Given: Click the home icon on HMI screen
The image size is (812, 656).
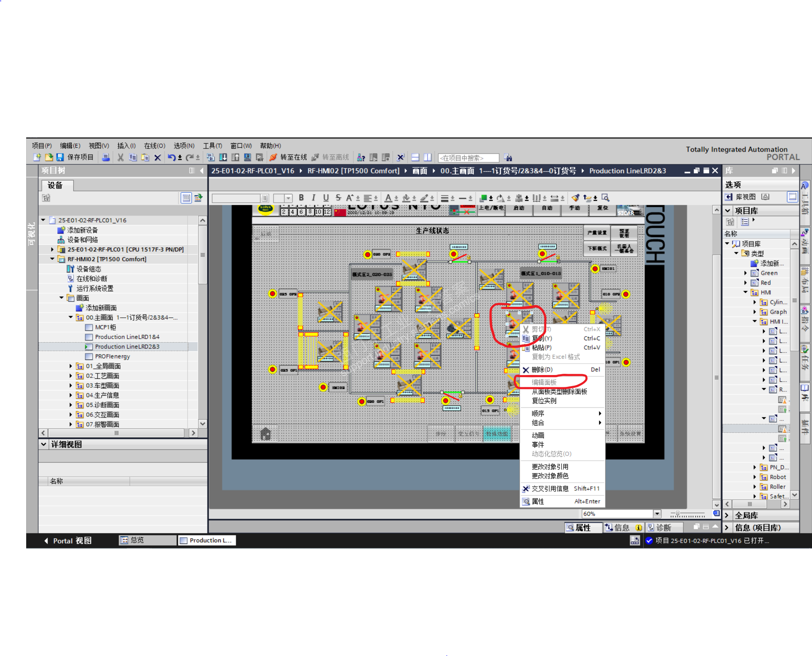Looking at the screenshot, I should point(266,434).
